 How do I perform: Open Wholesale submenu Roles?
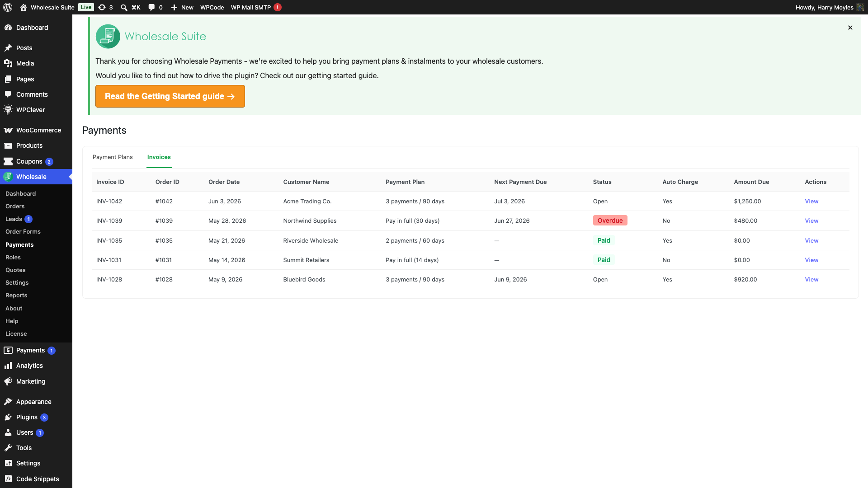pyautogui.click(x=13, y=257)
